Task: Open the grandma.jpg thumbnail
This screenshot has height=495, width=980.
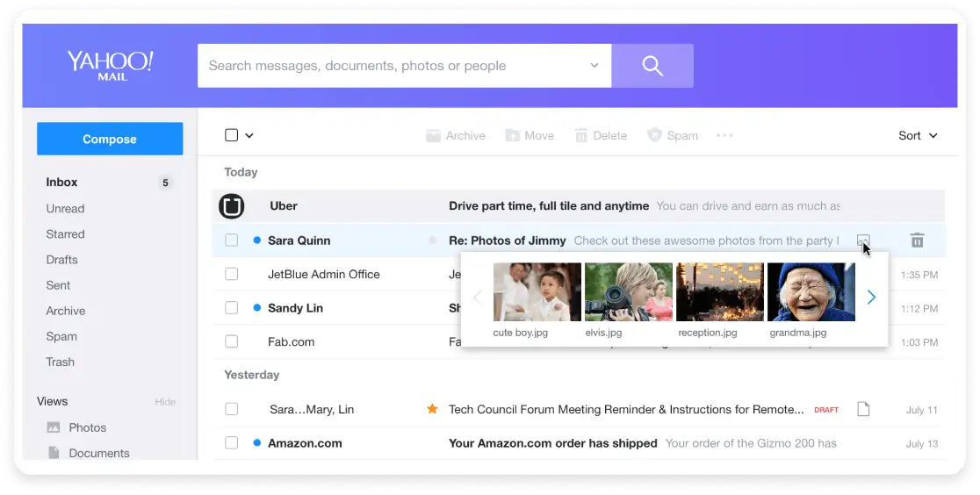Action: coord(811,292)
